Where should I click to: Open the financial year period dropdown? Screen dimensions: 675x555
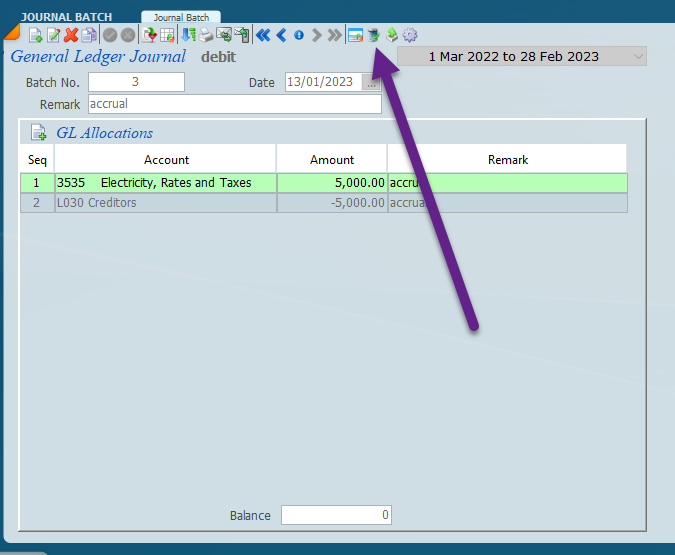(x=638, y=57)
